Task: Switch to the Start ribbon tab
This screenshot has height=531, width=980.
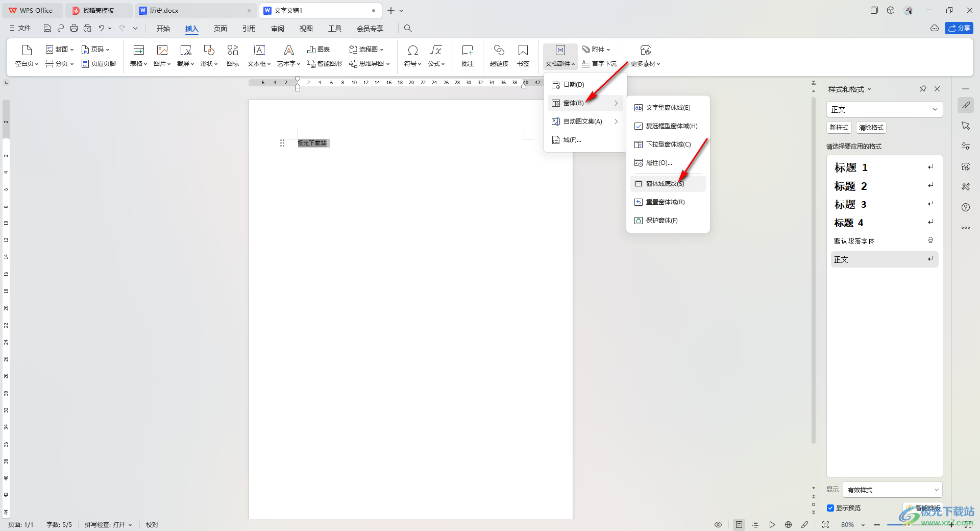Action: [163, 29]
